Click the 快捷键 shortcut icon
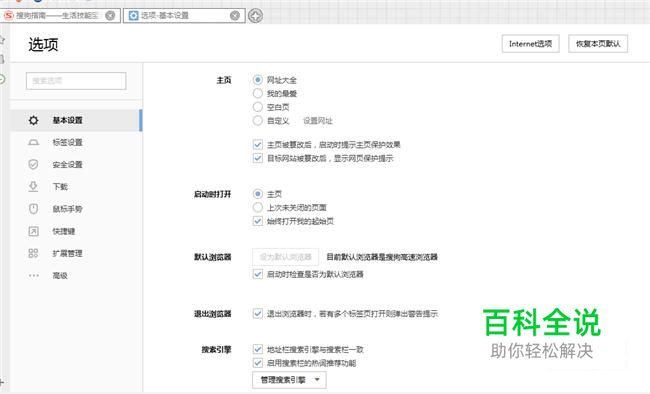 click(x=34, y=231)
